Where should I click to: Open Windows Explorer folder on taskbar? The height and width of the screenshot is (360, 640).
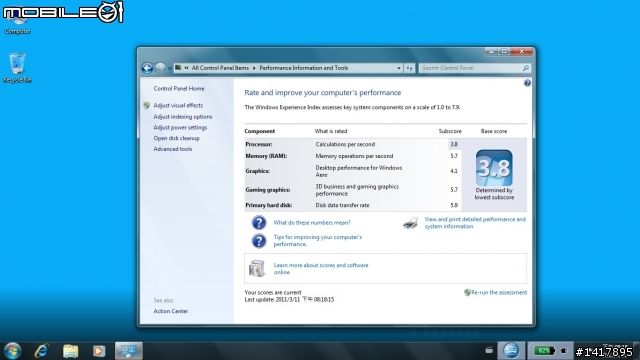point(70,351)
